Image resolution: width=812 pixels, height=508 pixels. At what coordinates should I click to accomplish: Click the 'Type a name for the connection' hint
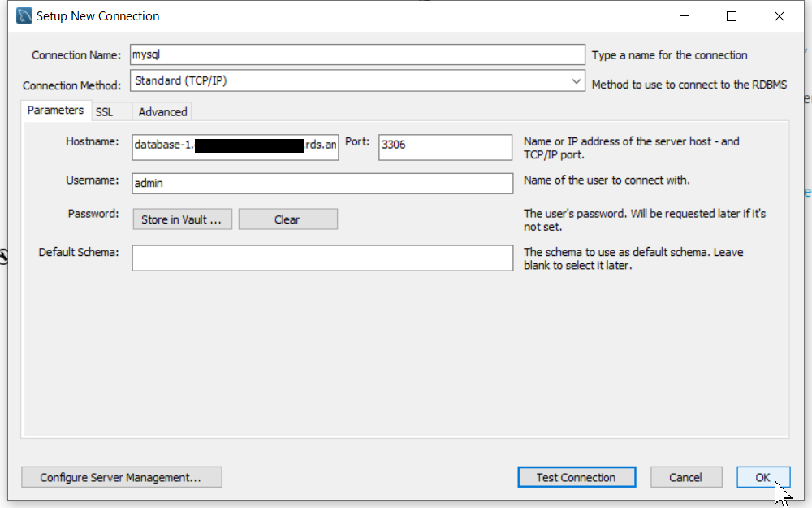coord(670,55)
